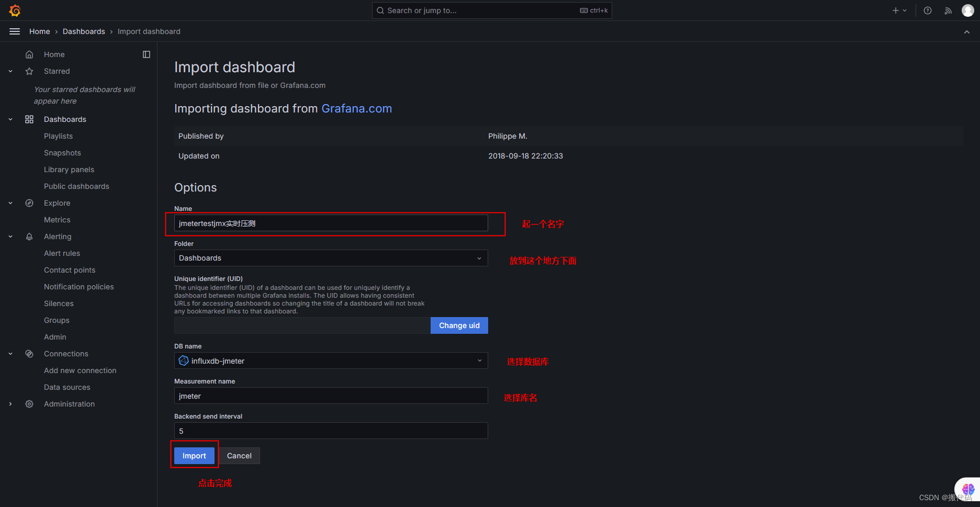Open the user profile avatar
Viewport: 980px width, 507px height.
point(968,10)
